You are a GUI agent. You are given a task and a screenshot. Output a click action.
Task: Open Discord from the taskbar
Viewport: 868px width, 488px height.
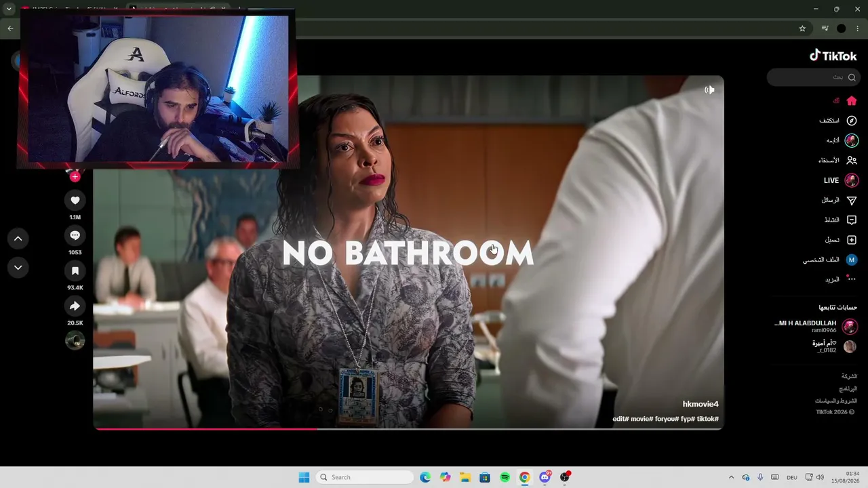point(545,477)
